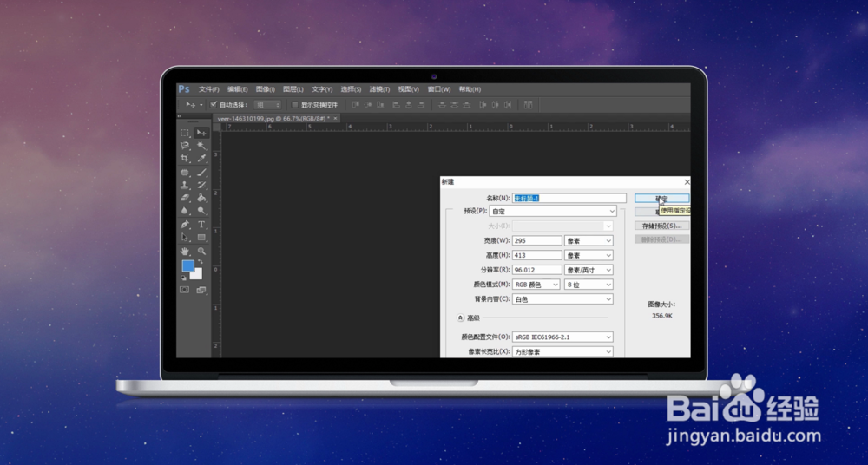
Task: Open the 文字(Y) menu
Action: click(322, 89)
